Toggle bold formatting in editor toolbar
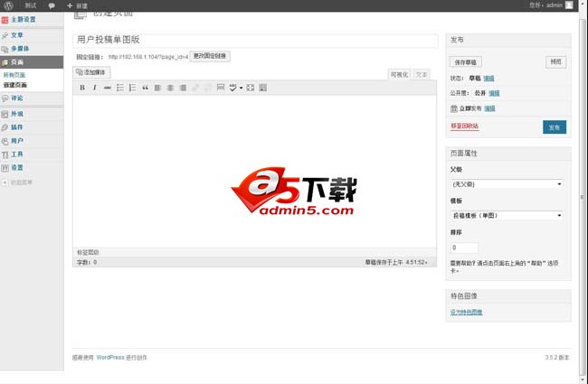 click(82, 88)
